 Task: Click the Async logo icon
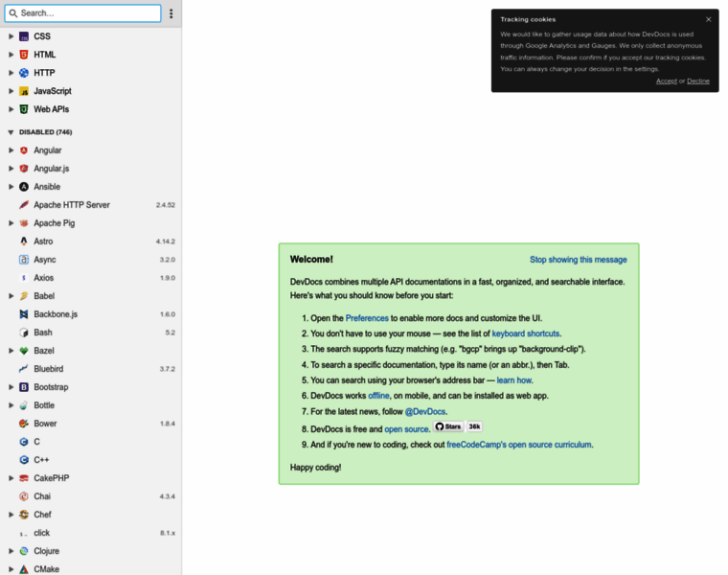tap(24, 259)
